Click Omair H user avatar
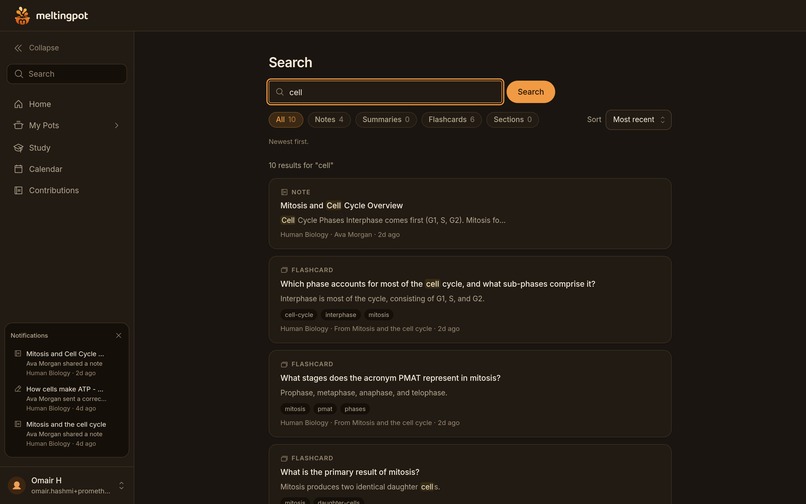Image resolution: width=806 pixels, height=504 pixels. click(x=16, y=485)
